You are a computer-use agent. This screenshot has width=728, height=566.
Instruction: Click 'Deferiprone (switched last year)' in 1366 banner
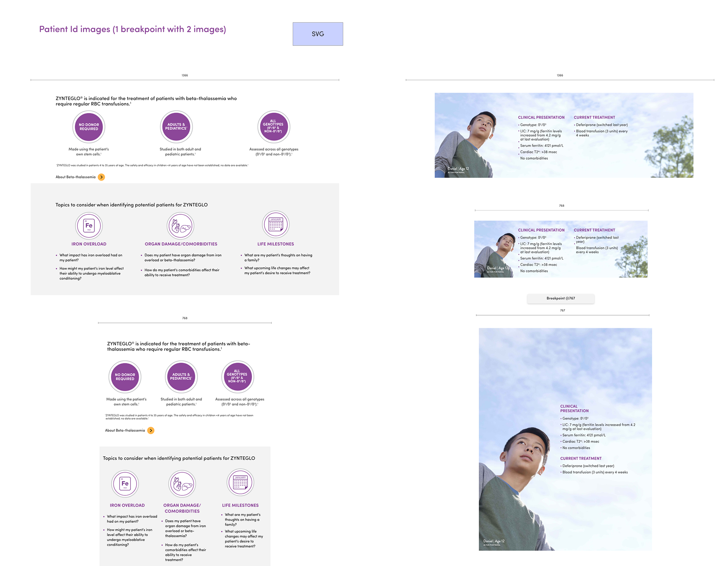click(x=602, y=125)
